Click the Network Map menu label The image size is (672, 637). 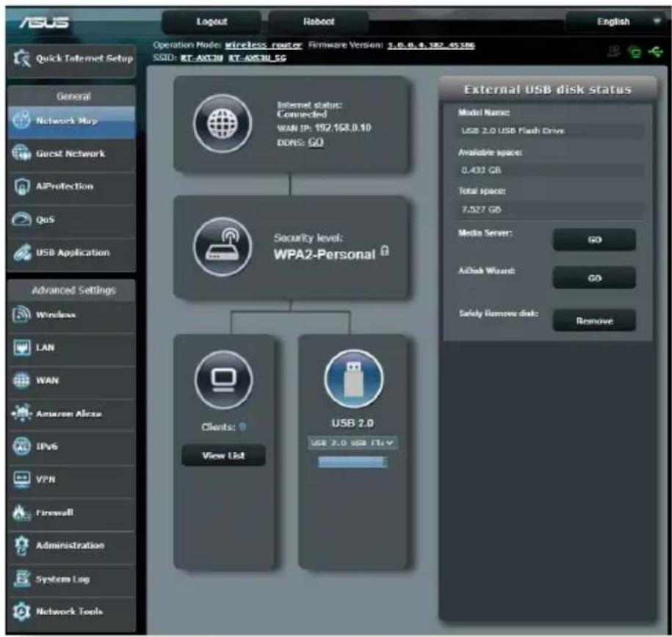(x=66, y=121)
